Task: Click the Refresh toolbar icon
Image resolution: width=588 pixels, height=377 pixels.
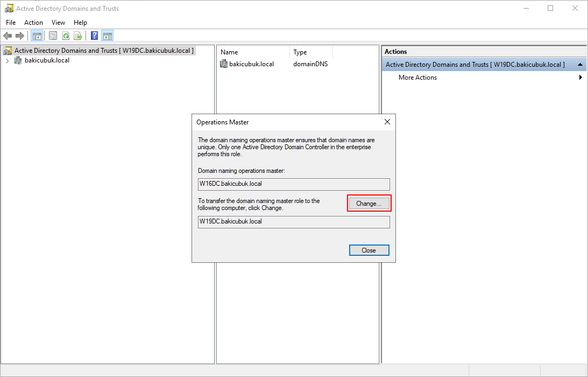Action: [x=66, y=36]
